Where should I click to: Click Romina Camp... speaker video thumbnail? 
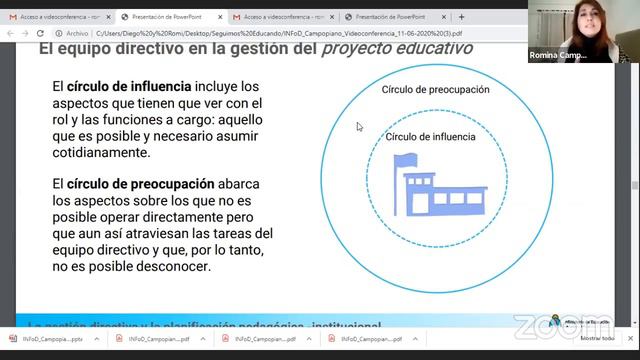[584, 31]
